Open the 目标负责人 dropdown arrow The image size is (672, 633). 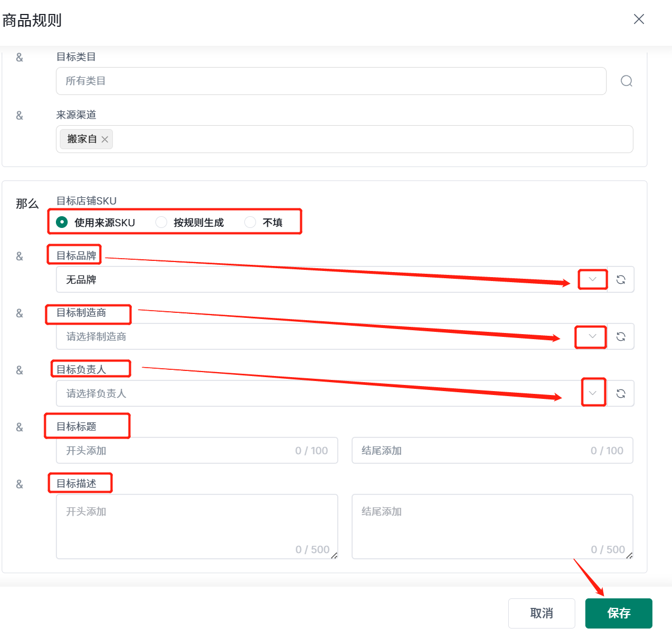(x=593, y=393)
